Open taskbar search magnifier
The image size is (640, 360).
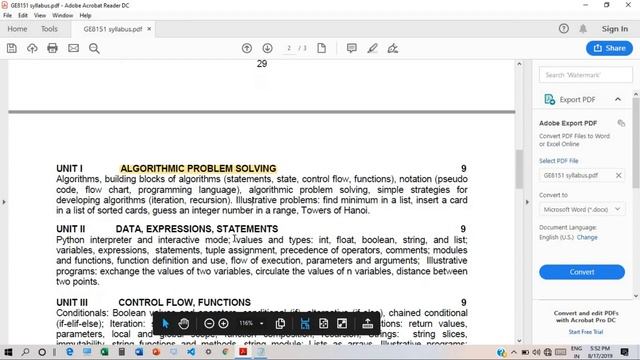pyautogui.click(x=25, y=352)
